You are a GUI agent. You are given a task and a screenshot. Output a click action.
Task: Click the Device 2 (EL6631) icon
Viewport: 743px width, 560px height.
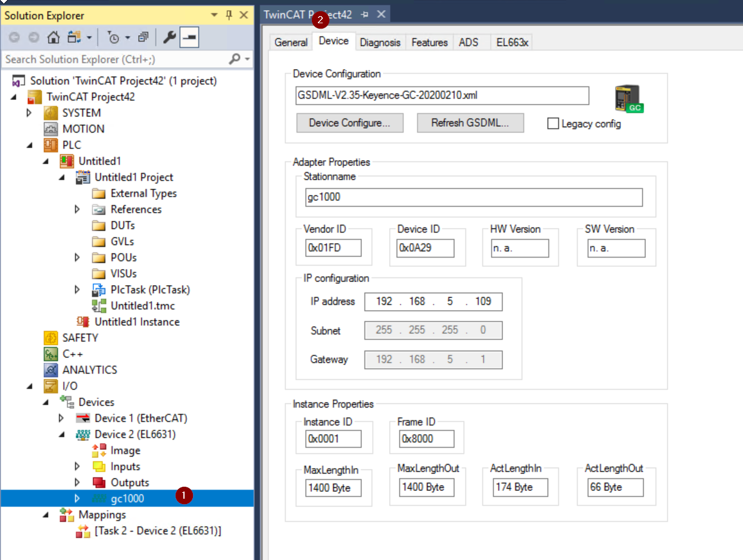(x=83, y=434)
